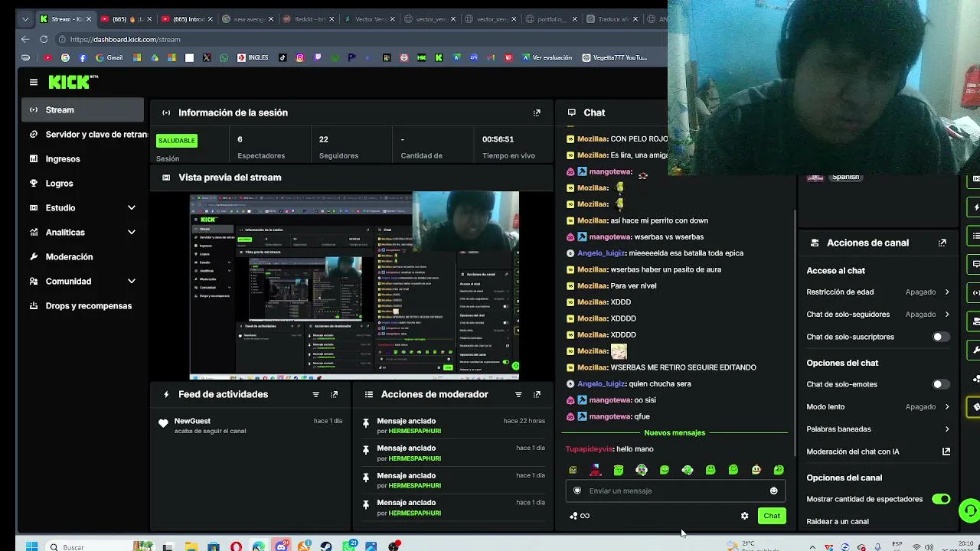Image resolution: width=980 pixels, height=551 pixels.
Task: Select Stream in the sidebar
Action: click(83, 109)
